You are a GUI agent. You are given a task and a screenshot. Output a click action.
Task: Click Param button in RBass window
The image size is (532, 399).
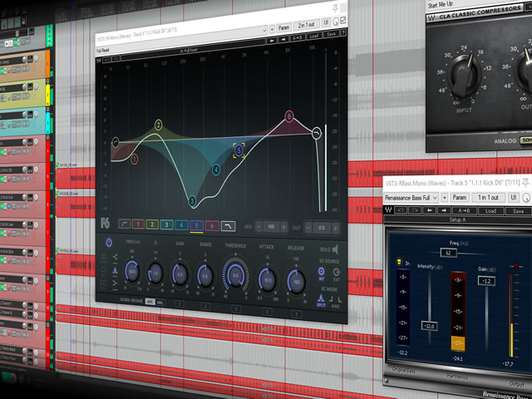tap(459, 198)
